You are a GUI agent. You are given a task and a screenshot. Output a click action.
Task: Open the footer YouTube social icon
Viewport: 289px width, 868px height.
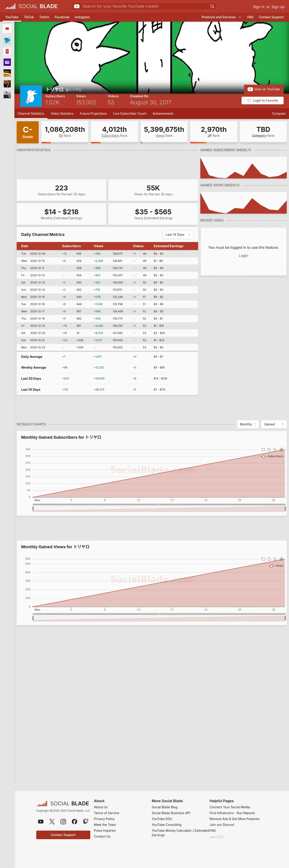[x=41, y=822]
